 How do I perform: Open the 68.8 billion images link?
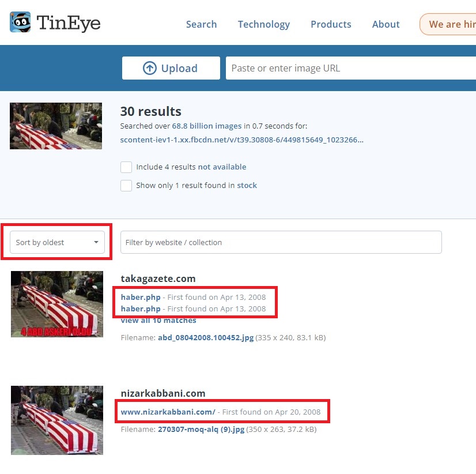coord(207,126)
